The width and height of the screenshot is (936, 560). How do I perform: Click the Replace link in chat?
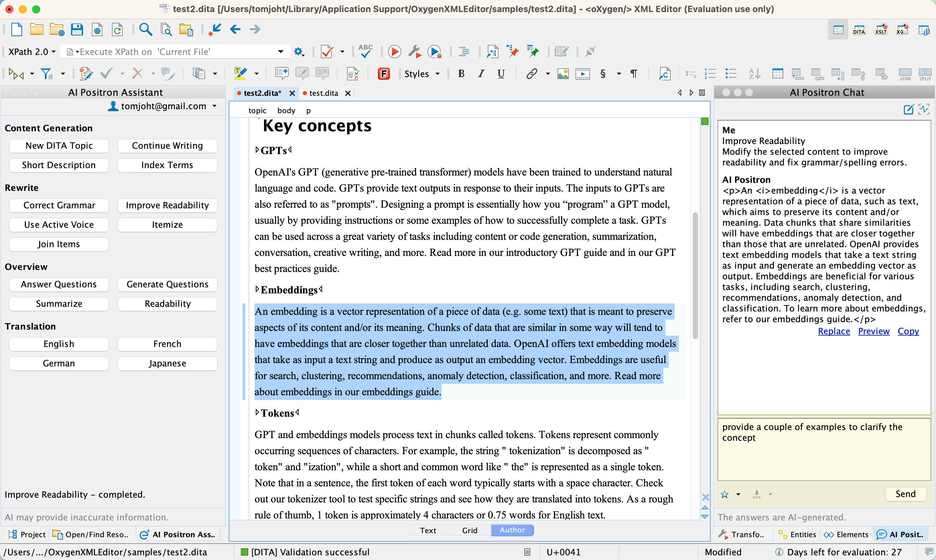click(834, 331)
